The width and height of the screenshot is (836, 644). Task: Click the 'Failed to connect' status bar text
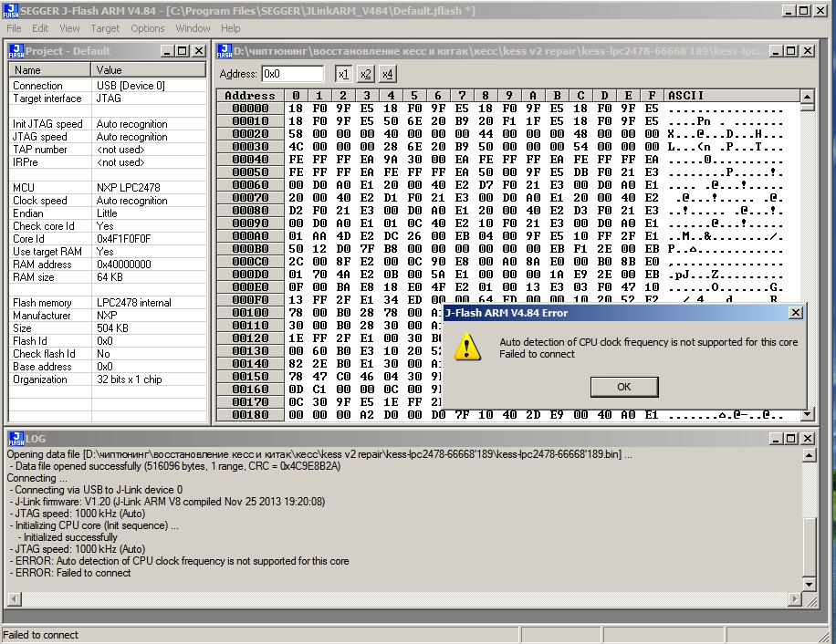(40, 634)
